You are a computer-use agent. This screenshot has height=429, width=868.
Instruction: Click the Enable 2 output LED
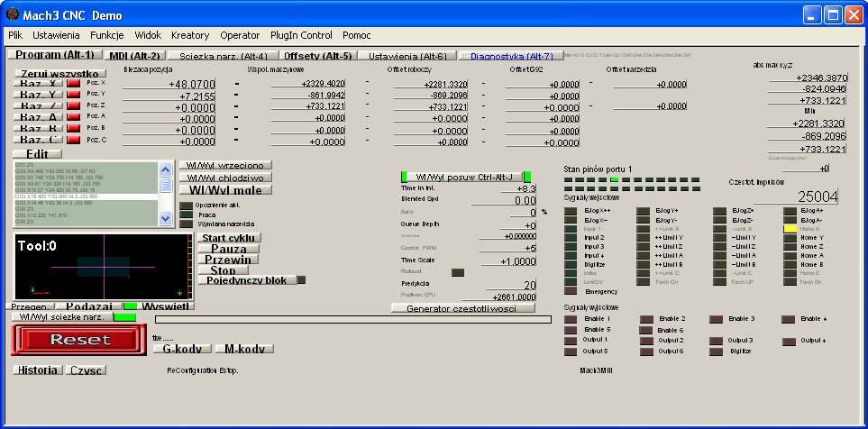(x=646, y=319)
